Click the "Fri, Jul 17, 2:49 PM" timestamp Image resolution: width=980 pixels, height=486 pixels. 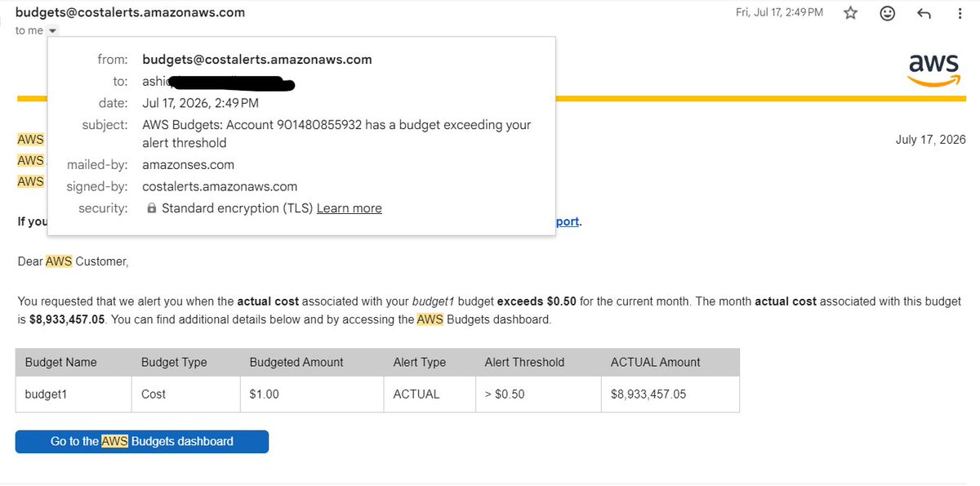pyautogui.click(x=779, y=12)
